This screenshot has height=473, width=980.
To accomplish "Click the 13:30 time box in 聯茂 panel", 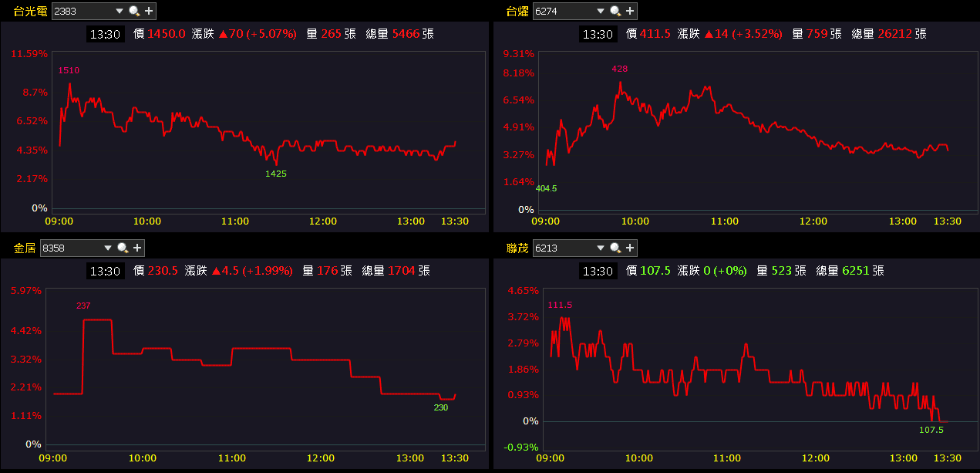I will [x=598, y=271].
